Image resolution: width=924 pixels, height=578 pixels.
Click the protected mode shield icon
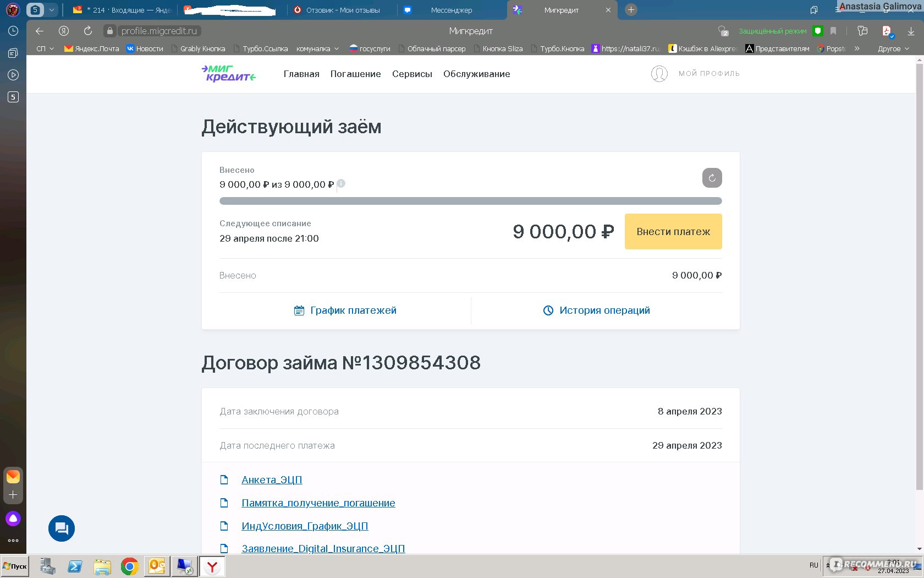pos(818,31)
